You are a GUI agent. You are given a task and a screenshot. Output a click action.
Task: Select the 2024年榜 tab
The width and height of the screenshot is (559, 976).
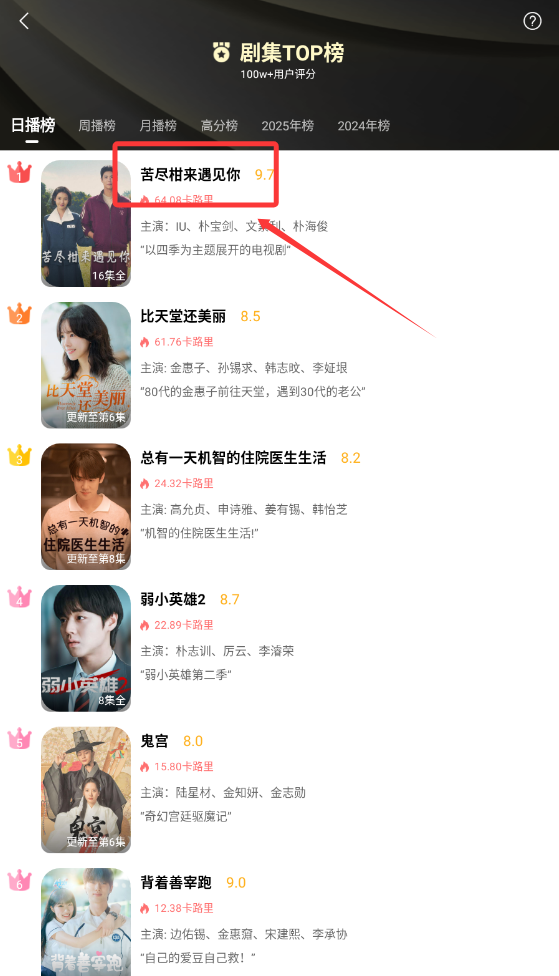click(364, 125)
